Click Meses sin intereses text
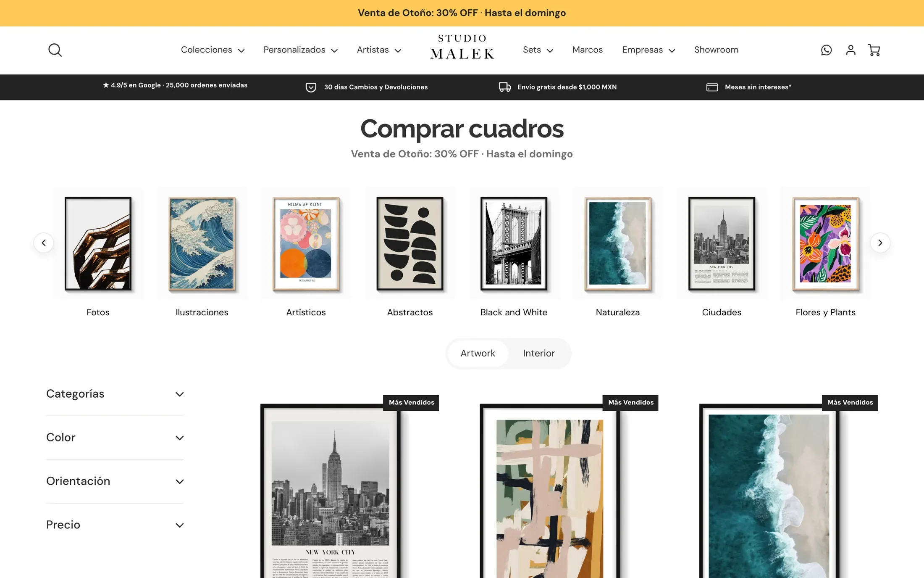 [758, 87]
